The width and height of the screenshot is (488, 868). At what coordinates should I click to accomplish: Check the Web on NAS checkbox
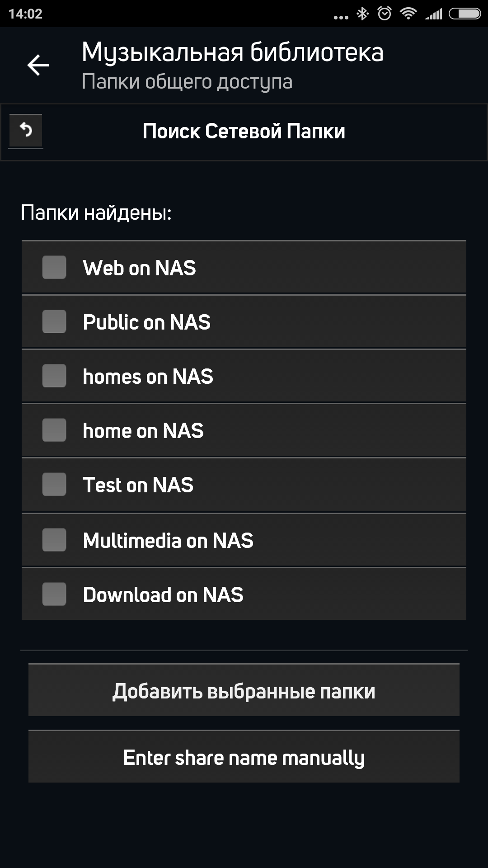tap(54, 267)
